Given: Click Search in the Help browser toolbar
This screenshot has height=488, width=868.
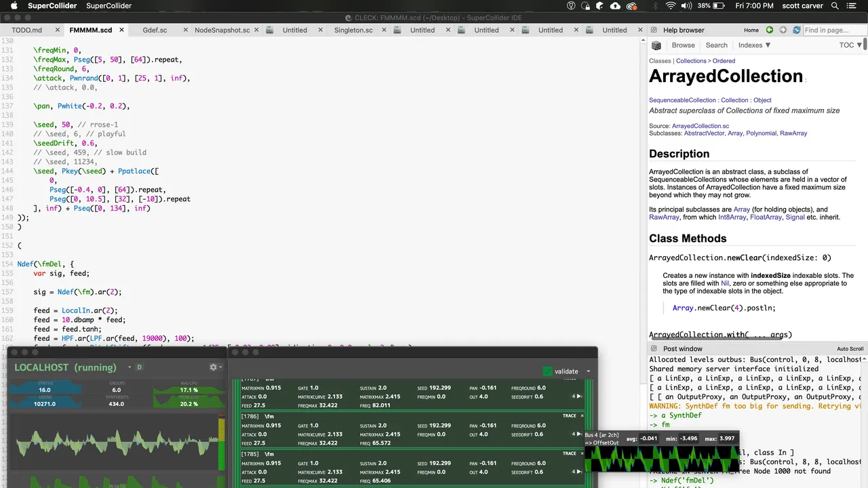Looking at the screenshot, I should [716, 45].
